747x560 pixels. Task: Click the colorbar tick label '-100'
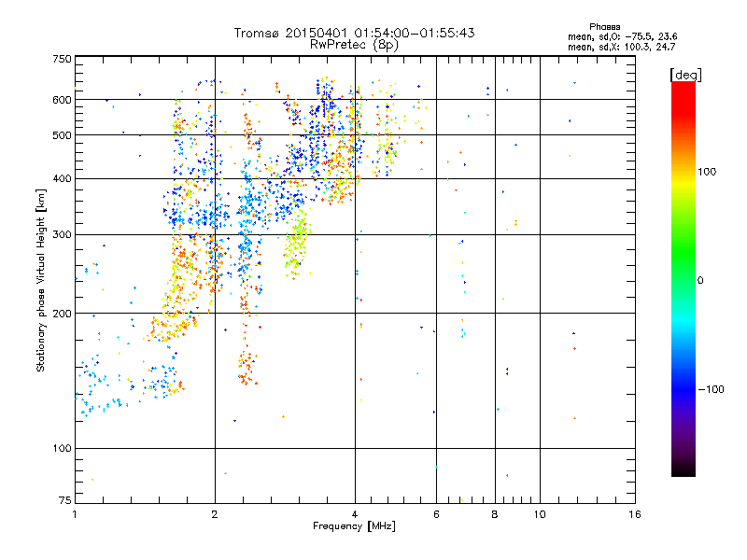click(x=711, y=389)
